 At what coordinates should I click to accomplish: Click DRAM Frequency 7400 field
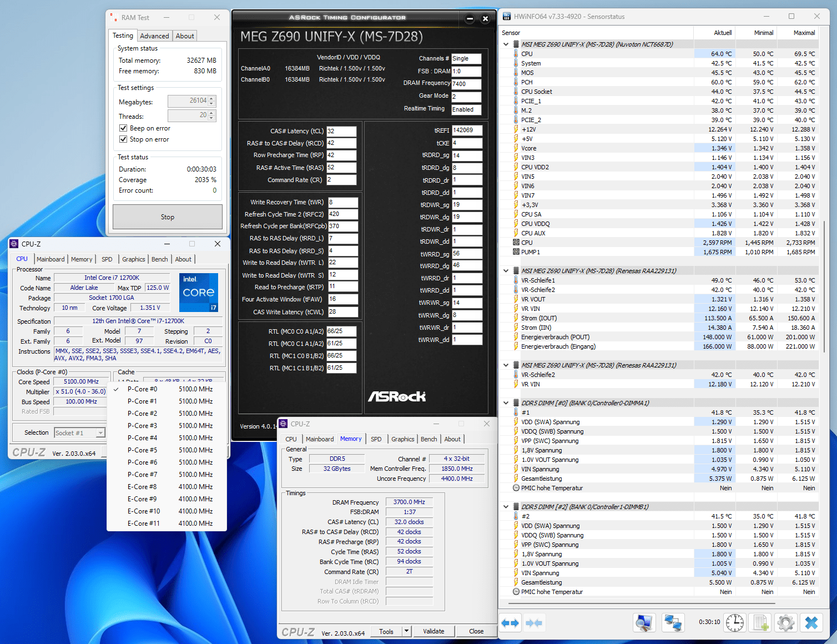click(x=466, y=84)
